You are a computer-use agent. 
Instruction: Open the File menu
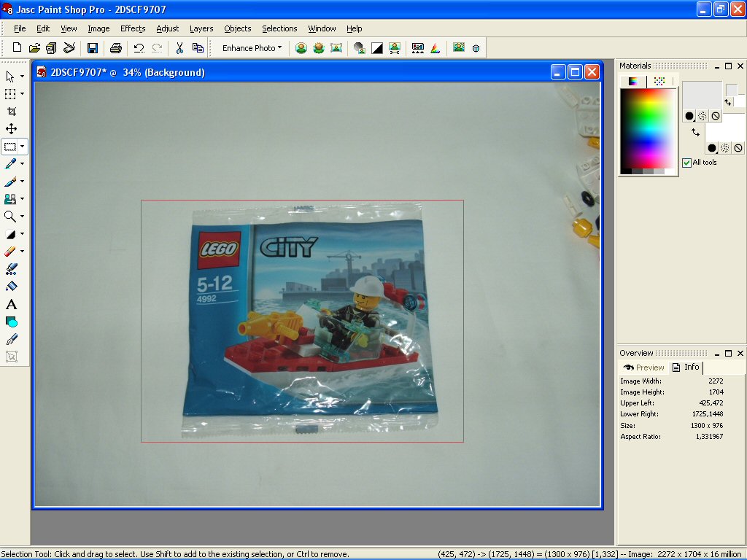[x=20, y=28]
